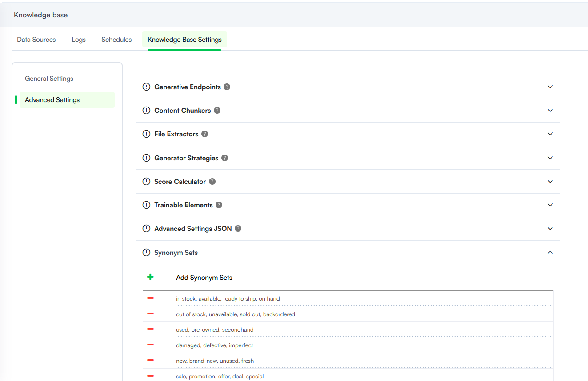The height and width of the screenshot is (381, 588).
Task: Click the help icon beside Generative Endpoints
Action: (x=227, y=87)
